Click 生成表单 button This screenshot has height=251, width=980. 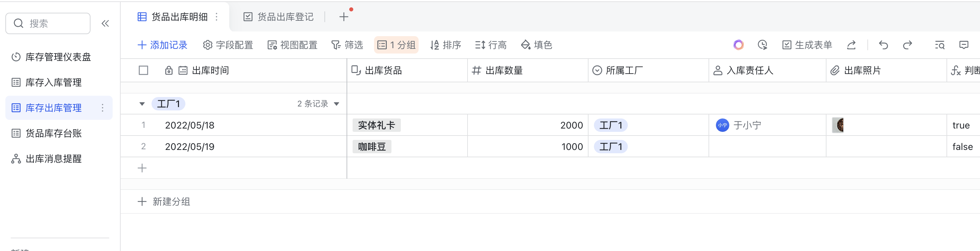tap(807, 45)
